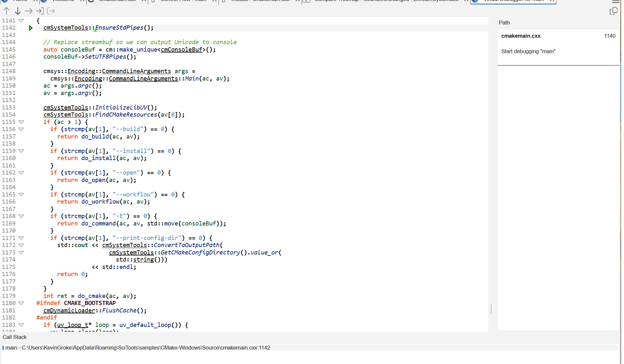Click SetUTF8Pipes on line 1146
This screenshot has height=364, width=624.
[105, 57]
